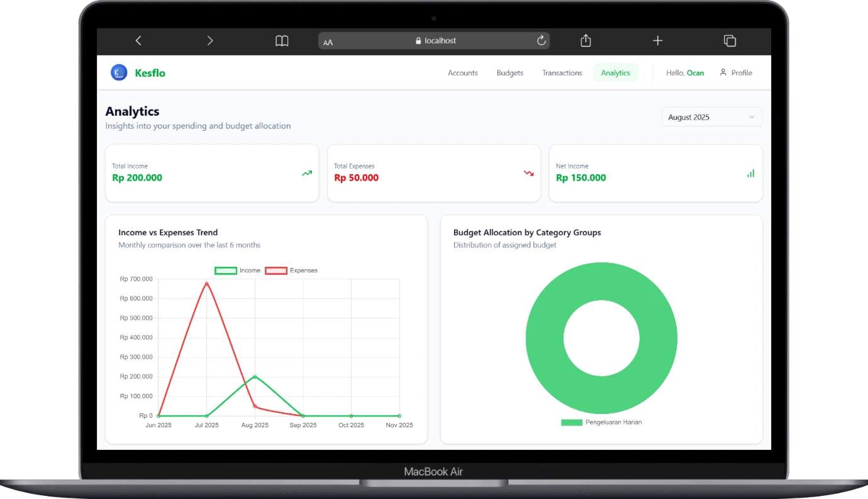Toggle the Income series in the chart legend
This screenshot has height=499, width=868.
point(238,271)
